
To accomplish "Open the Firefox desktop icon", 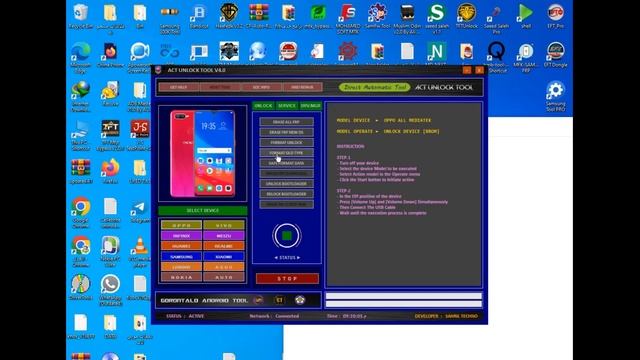I will pyautogui.click(x=110, y=171).
